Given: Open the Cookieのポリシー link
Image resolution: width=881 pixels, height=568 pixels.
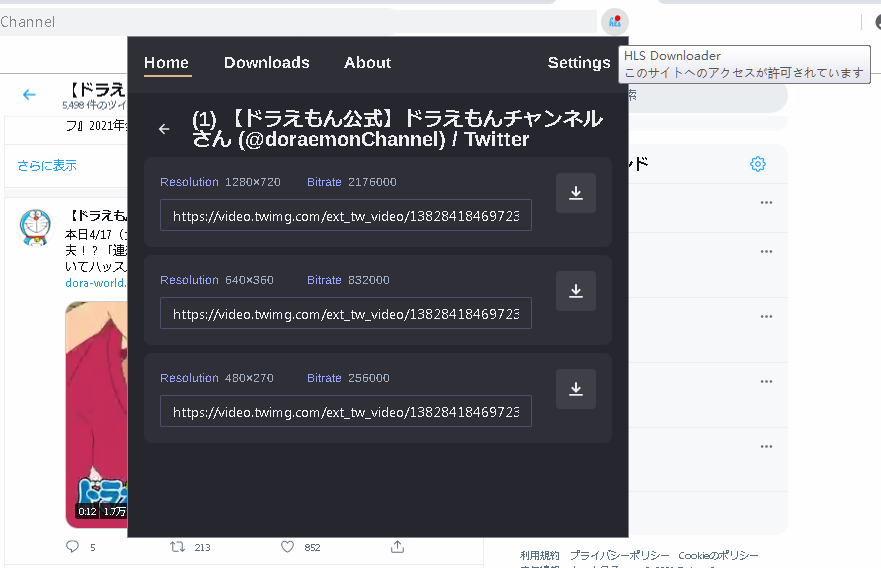Looking at the screenshot, I should tap(718, 556).
